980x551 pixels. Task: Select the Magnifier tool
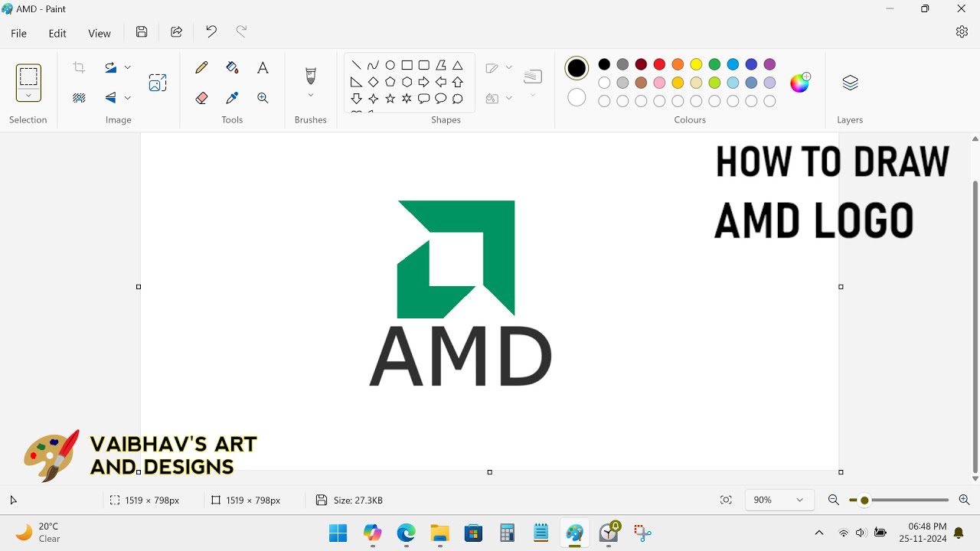[x=263, y=98]
